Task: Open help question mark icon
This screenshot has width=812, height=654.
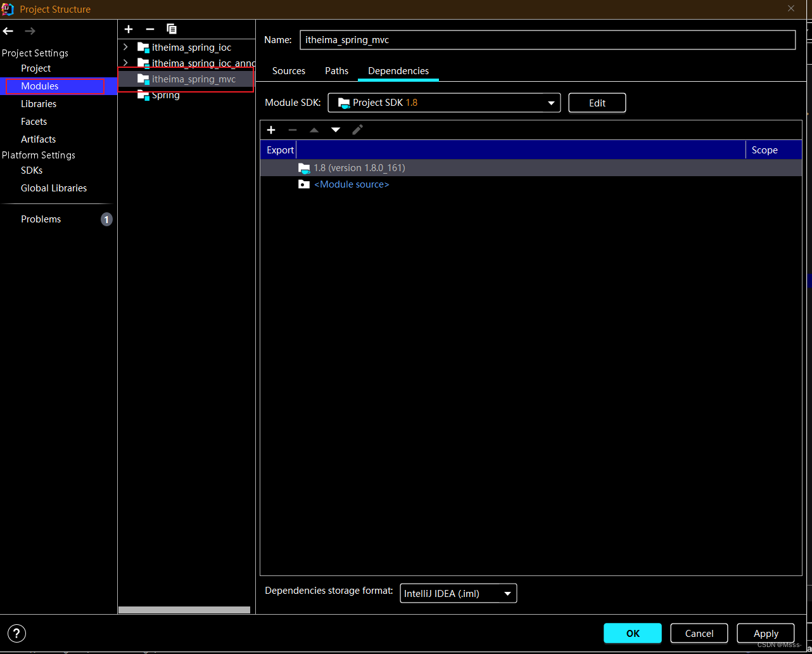Action: click(x=17, y=633)
